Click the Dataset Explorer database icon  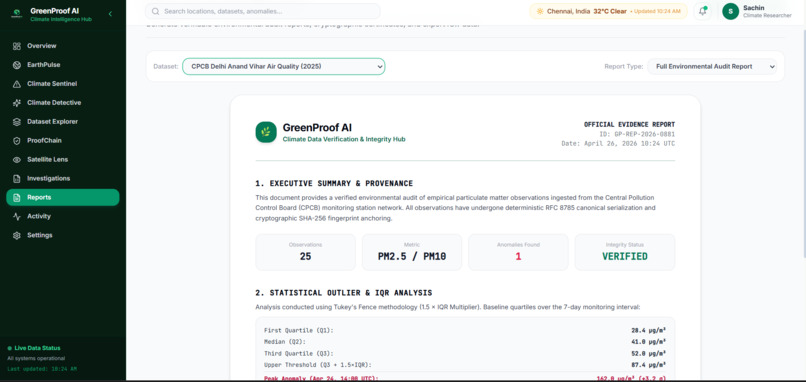[17, 122]
